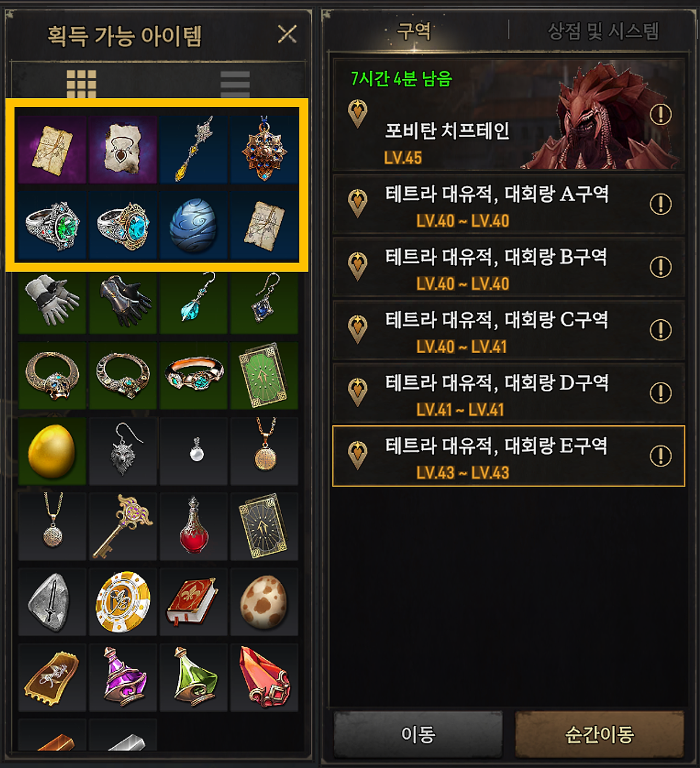Select the wolf head earring item
The image size is (700, 768).
click(123, 452)
